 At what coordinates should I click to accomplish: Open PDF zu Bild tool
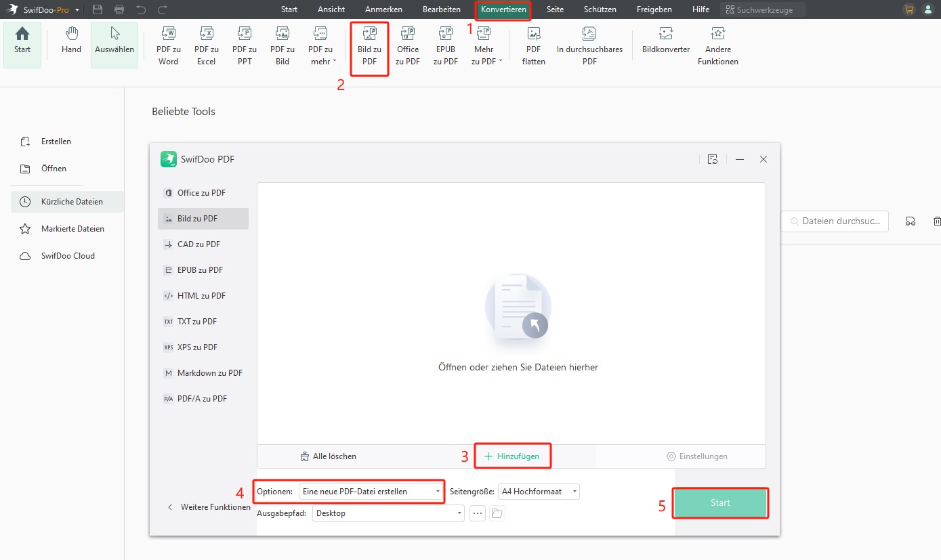[x=283, y=45]
